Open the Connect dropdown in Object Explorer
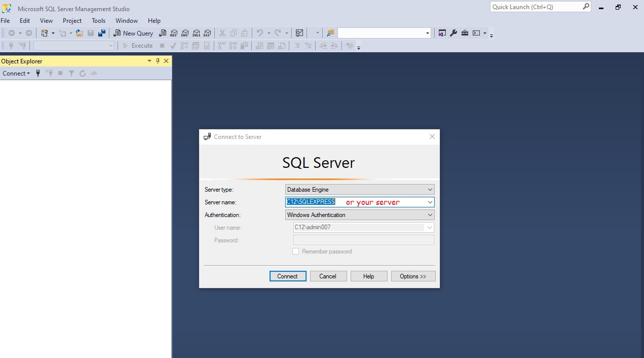This screenshot has height=358, width=644. 16,73
